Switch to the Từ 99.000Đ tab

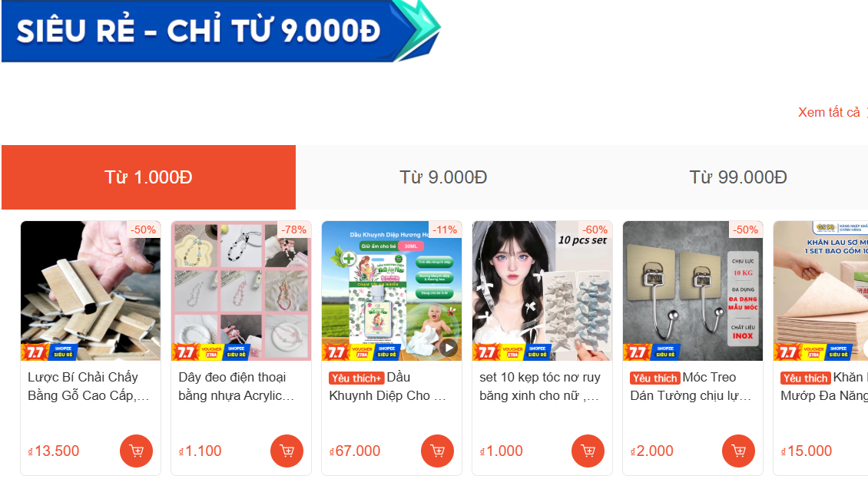pos(738,177)
